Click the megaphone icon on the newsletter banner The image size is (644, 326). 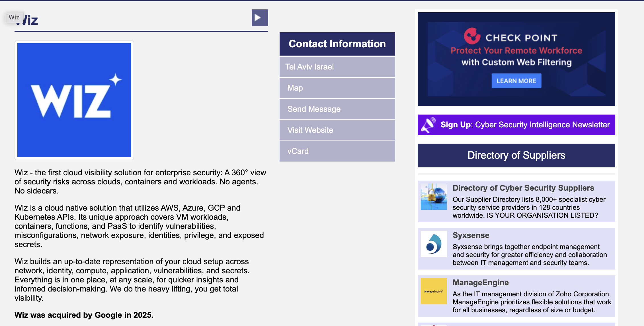(428, 125)
